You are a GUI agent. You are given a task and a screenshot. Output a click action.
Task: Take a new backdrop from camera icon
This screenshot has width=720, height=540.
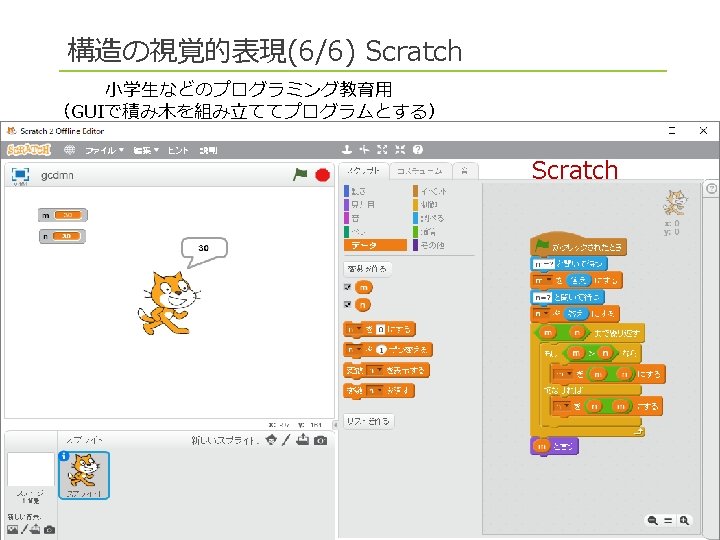pyautogui.click(x=49, y=529)
